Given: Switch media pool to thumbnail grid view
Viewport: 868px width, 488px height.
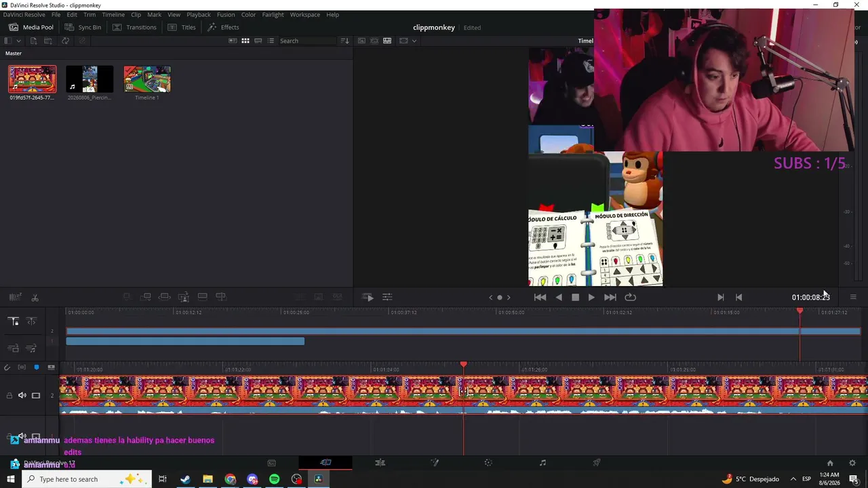Looking at the screenshot, I should [x=245, y=41].
